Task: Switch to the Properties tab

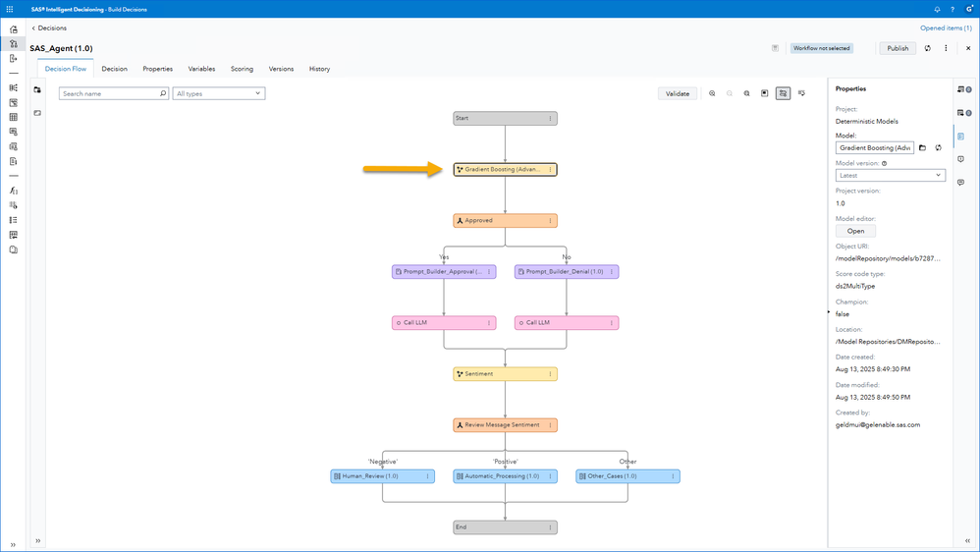Action: pyautogui.click(x=157, y=69)
